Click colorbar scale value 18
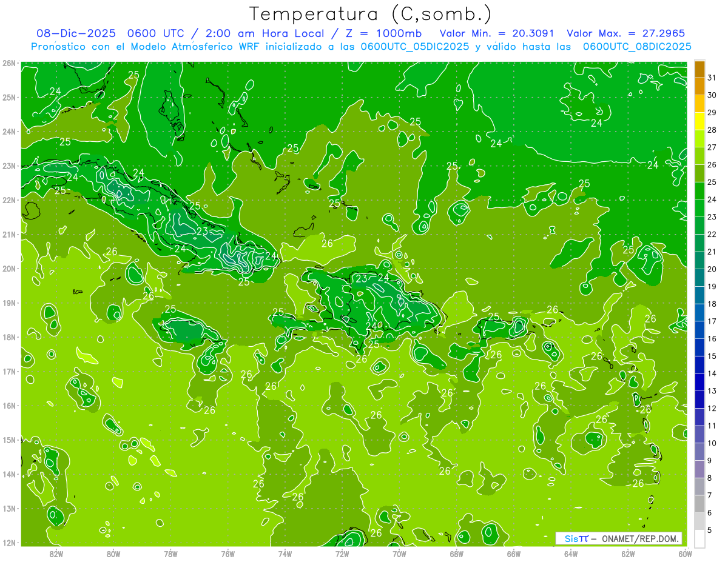The image size is (728, 562). tap(712, 304)
